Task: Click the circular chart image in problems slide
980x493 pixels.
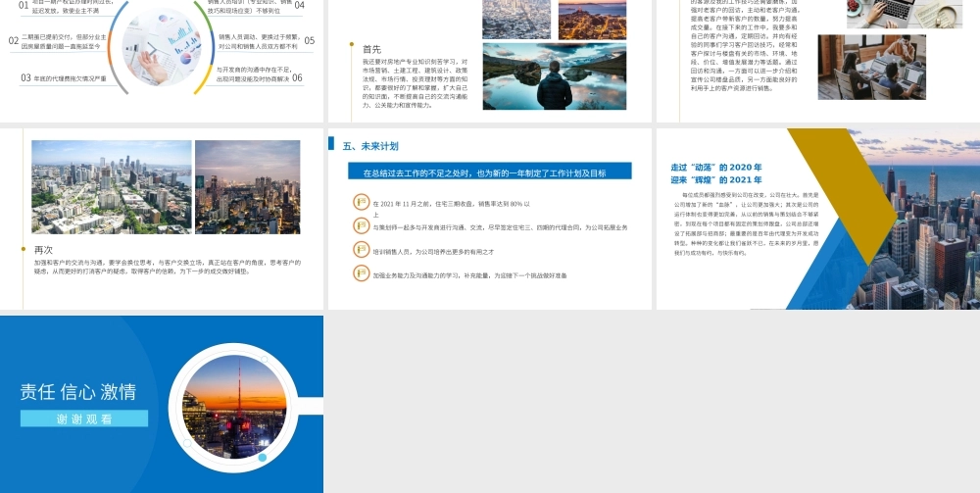Action: (162, 47)
